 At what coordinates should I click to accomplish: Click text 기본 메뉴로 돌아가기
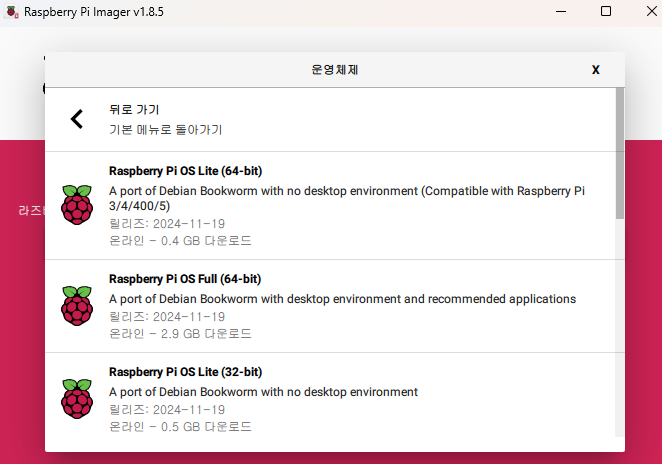coord(166,130)
